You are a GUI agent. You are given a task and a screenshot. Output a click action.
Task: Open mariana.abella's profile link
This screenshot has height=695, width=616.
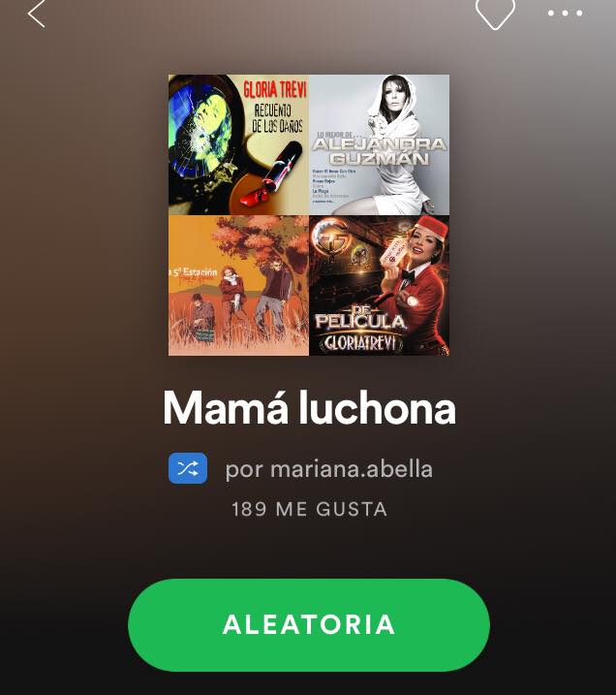352,469
